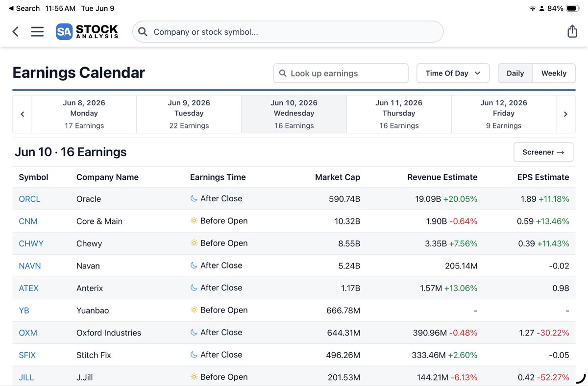Image resolution: width=588 pixels, height=386 pixels.
Task: Sort by the EPS Estimate column header
Action: 543,177
